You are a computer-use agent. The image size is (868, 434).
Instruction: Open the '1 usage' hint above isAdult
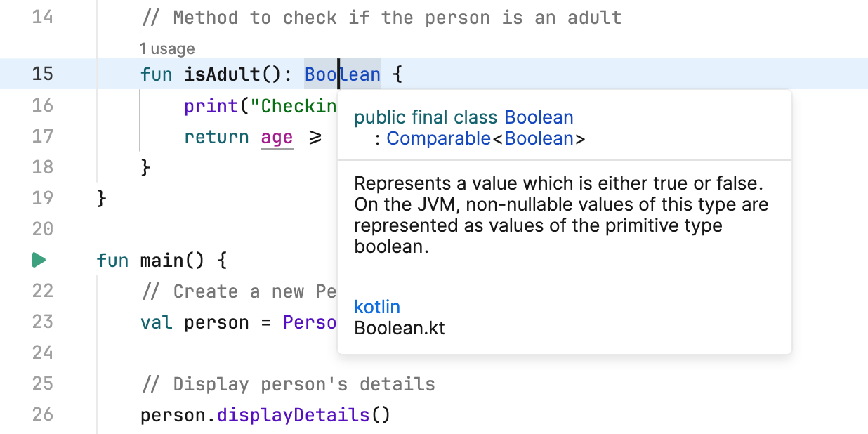167,48
